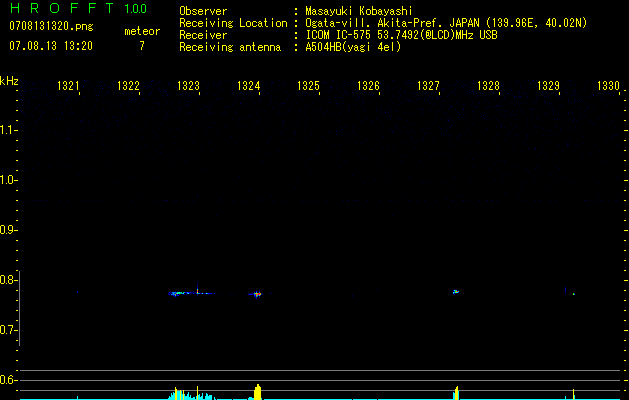Click the kHz axis unit label
Screen dimensions: 629x400
point(9,81)
